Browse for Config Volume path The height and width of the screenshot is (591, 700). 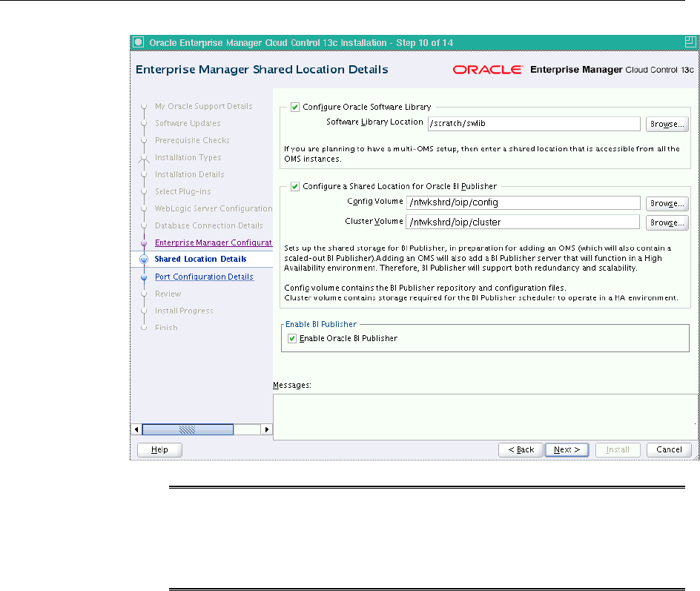(x=667, y=203)
